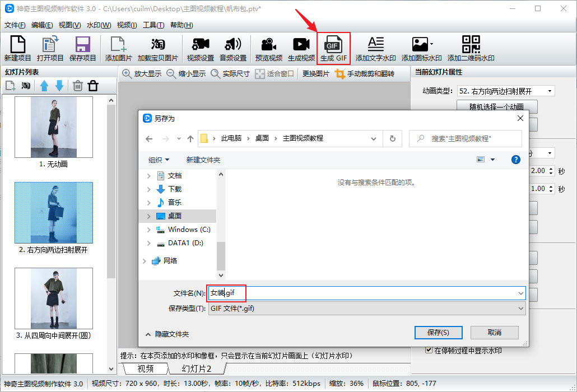This screenshot has height=392, width=577.
Task: Move slide down with blue down arrow
Action: pyautogui.click(x=59, y=86)
